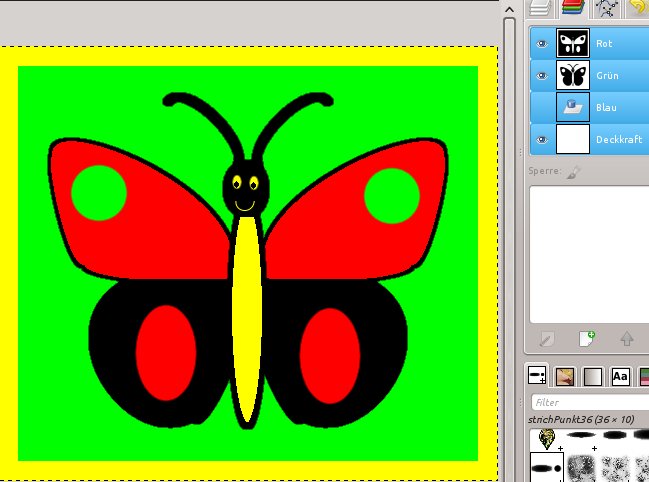The height and width of the screenshot is (482, 649).
Task: Select the speckled texture brush beside strichPunkt36
Action: point(581,469)
